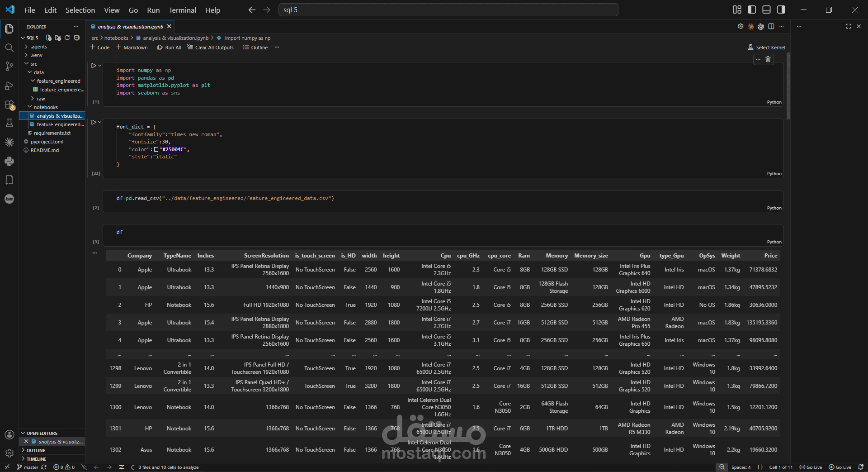Delete the first cell with trash icon
Viewport: 868px width, 472px height.
[x=768, y=59]
